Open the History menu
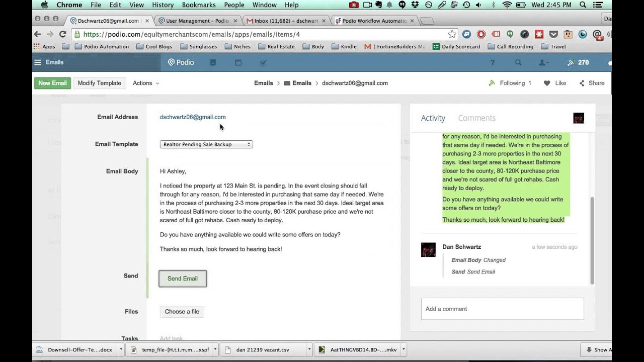Image resolution: width=644 pixels, height=362 pixels. click(163, 5)
